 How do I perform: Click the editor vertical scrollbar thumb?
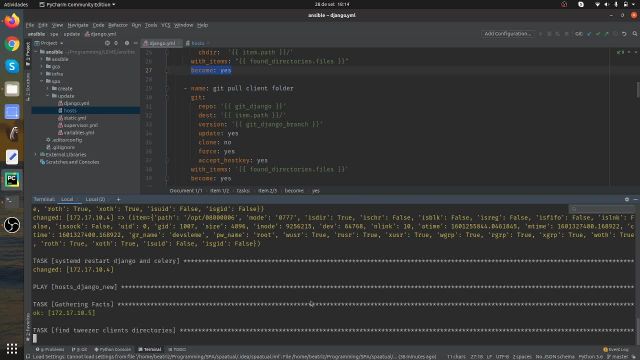pyautogui.click(x=638, y=90)
